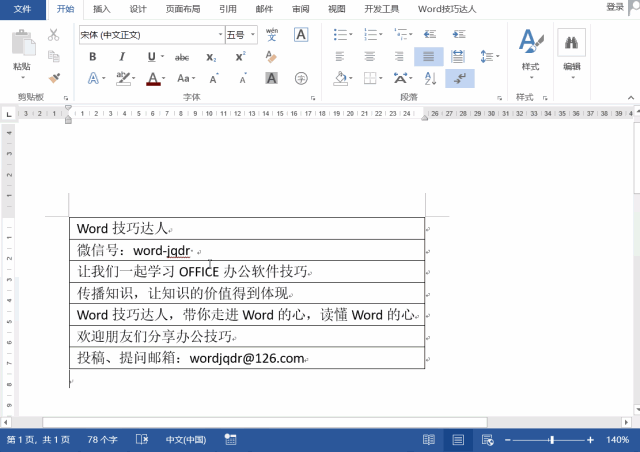The width and height of the screenshot is (640, 452).
Task: Click Distributed alignment icon
Action: point(458,56)
